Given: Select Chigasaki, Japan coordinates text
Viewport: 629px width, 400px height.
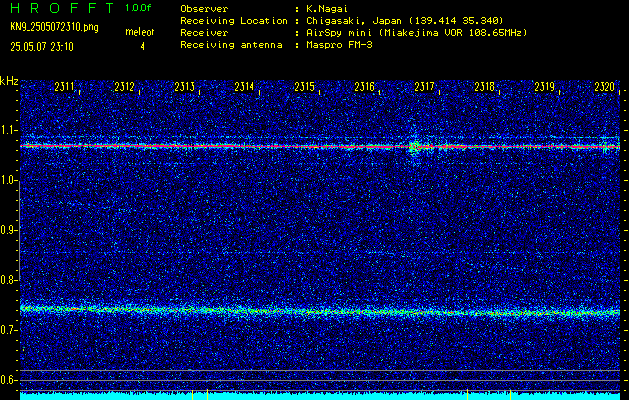Looking at the screenshot, I should click(x=405, y=21).
